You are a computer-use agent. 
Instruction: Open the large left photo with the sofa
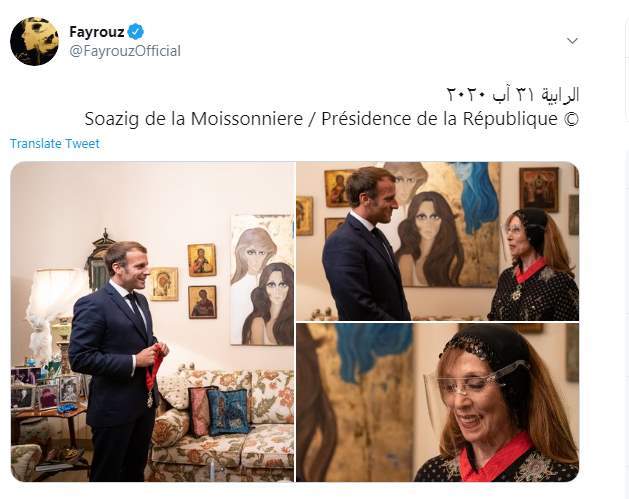[x=152, y=322]
